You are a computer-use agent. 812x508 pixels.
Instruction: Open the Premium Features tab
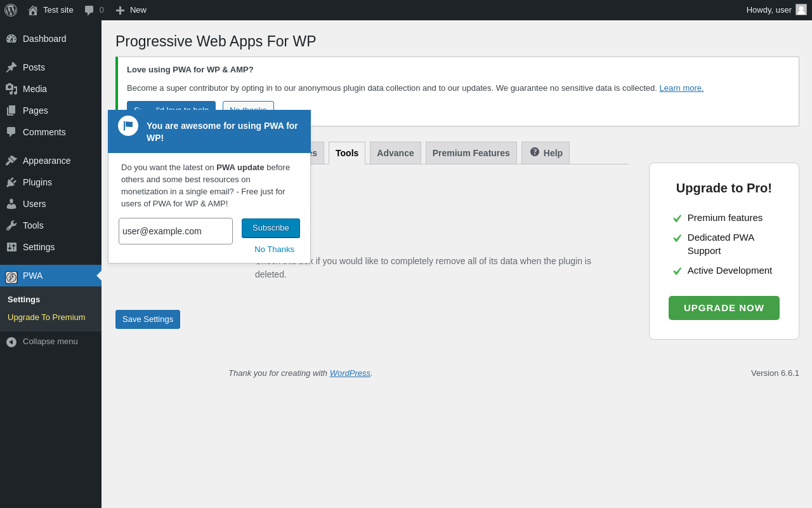tap(471, 153)
